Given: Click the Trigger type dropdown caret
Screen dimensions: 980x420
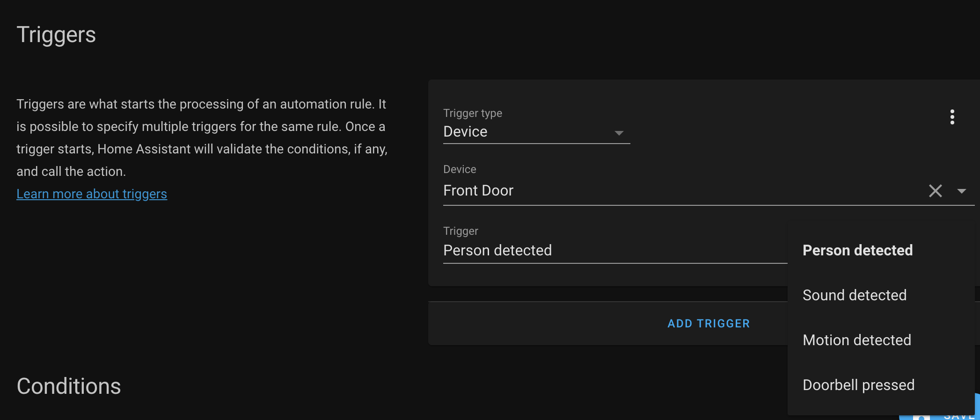Looking at the screenshot, I should [619, 134].
